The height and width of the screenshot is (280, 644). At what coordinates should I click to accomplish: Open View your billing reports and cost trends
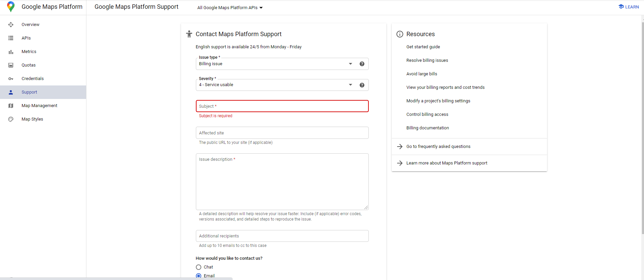(445, 87)
